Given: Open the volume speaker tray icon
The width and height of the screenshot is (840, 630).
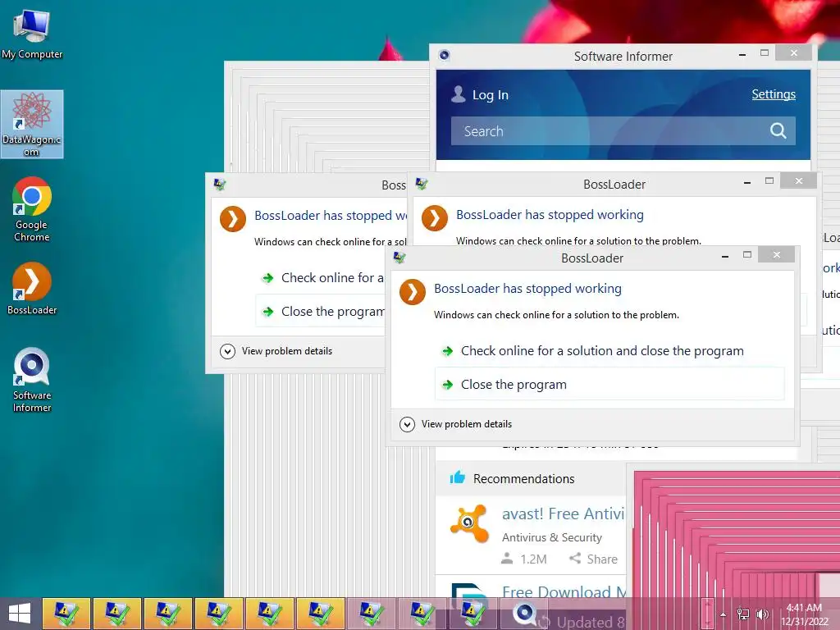Looking at the screenshot, I should [x=762, y=614].
